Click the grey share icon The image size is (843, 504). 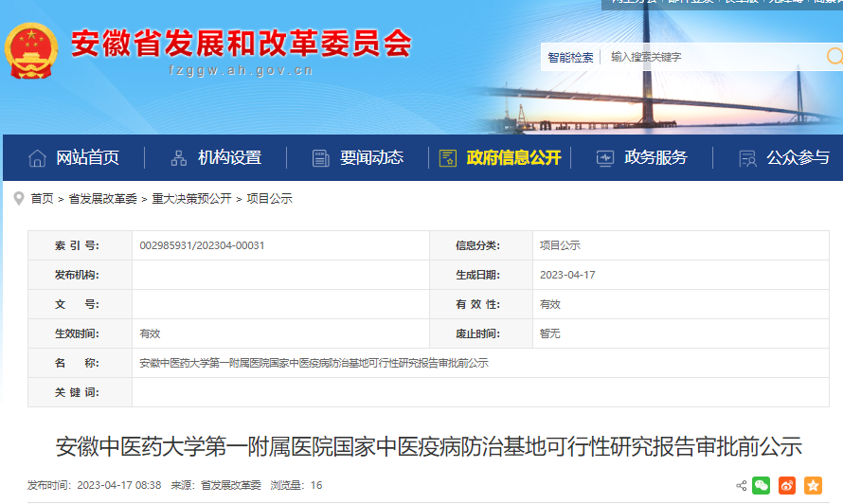point(741,486)
